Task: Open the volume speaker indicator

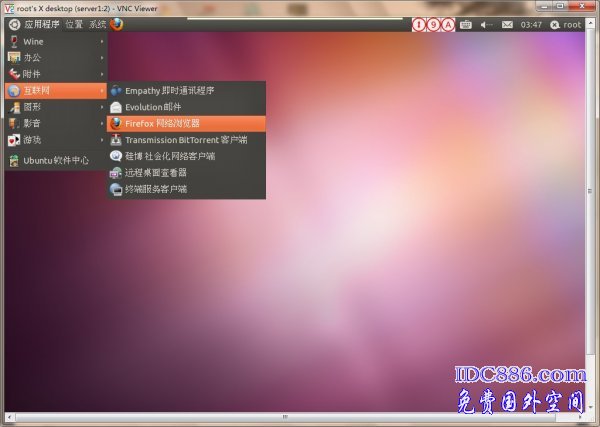Action: (485, 24)
